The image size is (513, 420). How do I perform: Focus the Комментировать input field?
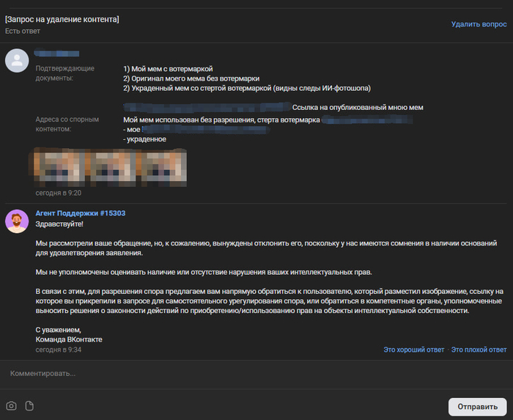pyautogui.click(x=249, y=373)
